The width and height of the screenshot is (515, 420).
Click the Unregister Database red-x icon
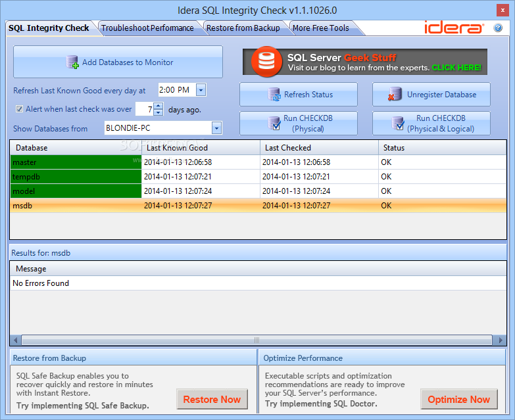click(x=395, y=94)
